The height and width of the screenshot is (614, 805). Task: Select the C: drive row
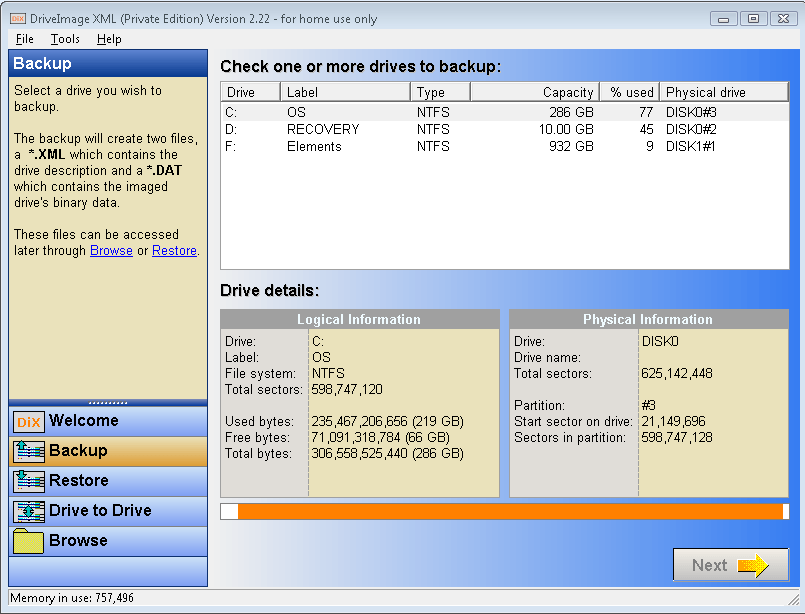pos(505,112)
